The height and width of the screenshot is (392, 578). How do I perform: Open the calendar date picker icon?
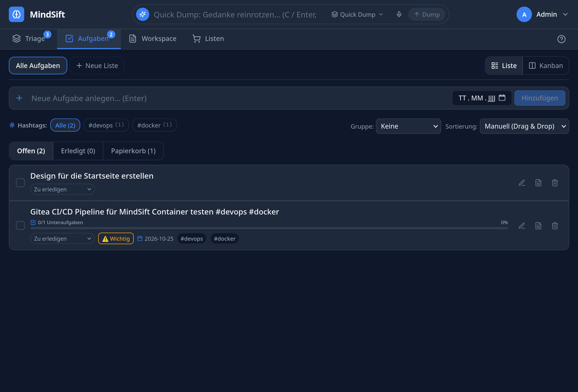tap(502, 98)
